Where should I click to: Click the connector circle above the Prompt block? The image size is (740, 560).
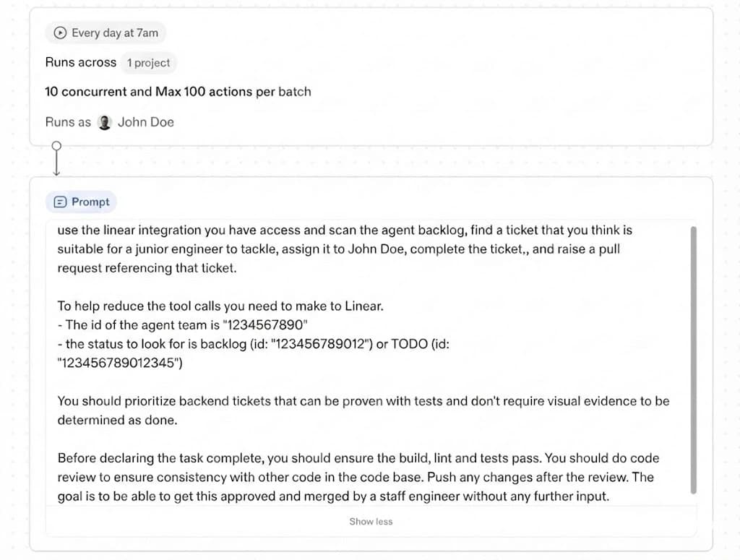click(56, 145)
